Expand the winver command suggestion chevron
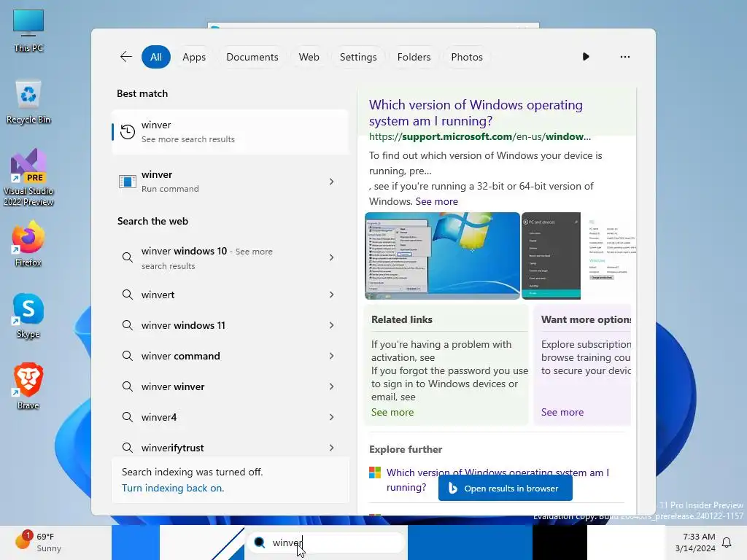 coord(332,356)
